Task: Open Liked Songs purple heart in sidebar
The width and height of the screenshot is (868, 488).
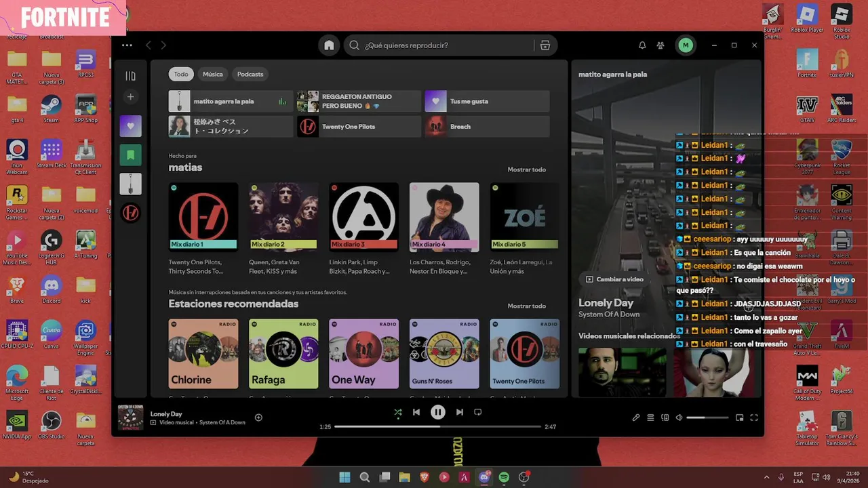Action: pos(130,126)
